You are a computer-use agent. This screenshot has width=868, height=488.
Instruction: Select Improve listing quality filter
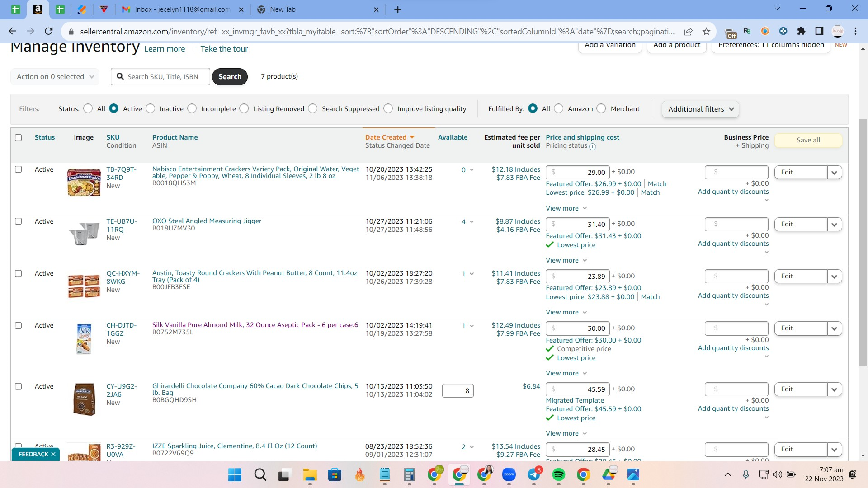point(388,108)
